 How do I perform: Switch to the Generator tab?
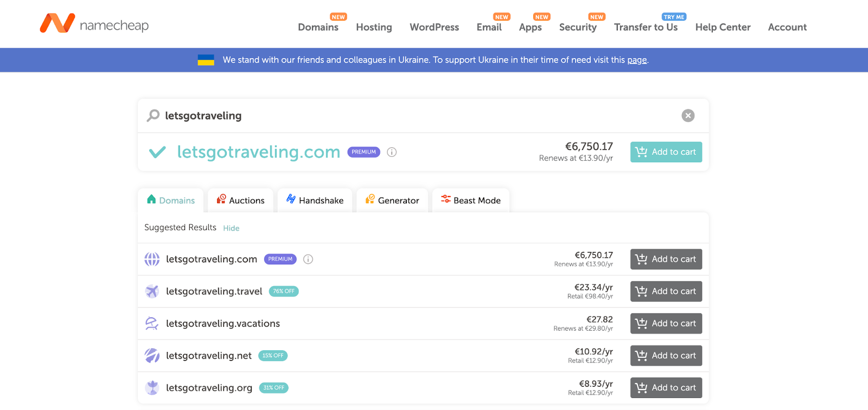(392, 200)
